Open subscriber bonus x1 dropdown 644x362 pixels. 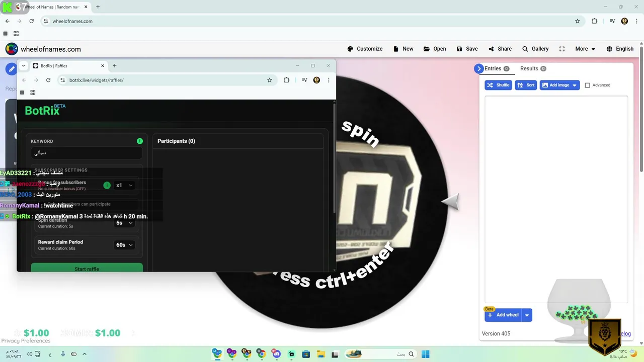click(x=124, y=185)
